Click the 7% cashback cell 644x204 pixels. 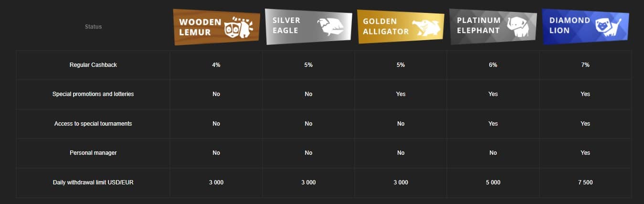pyautogui.click(x=585, y=65)
